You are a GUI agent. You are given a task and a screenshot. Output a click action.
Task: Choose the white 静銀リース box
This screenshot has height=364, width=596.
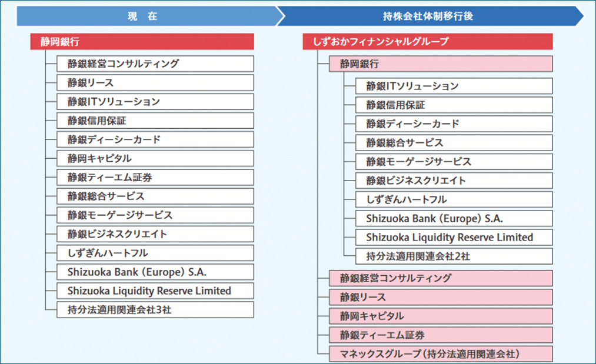tap(155, 83)
